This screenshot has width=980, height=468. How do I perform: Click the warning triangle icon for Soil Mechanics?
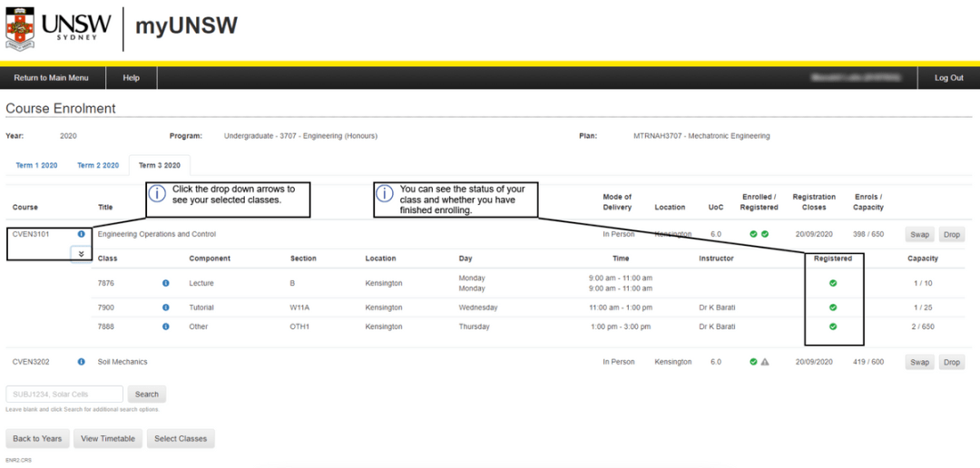pos(765,362)
